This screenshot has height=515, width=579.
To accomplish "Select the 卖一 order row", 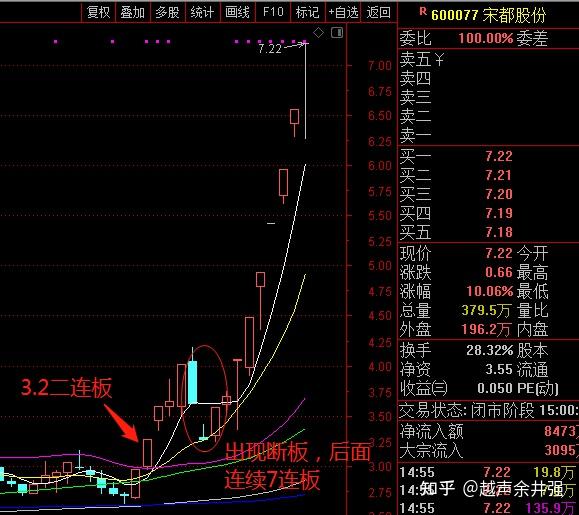I will point(488,135).
